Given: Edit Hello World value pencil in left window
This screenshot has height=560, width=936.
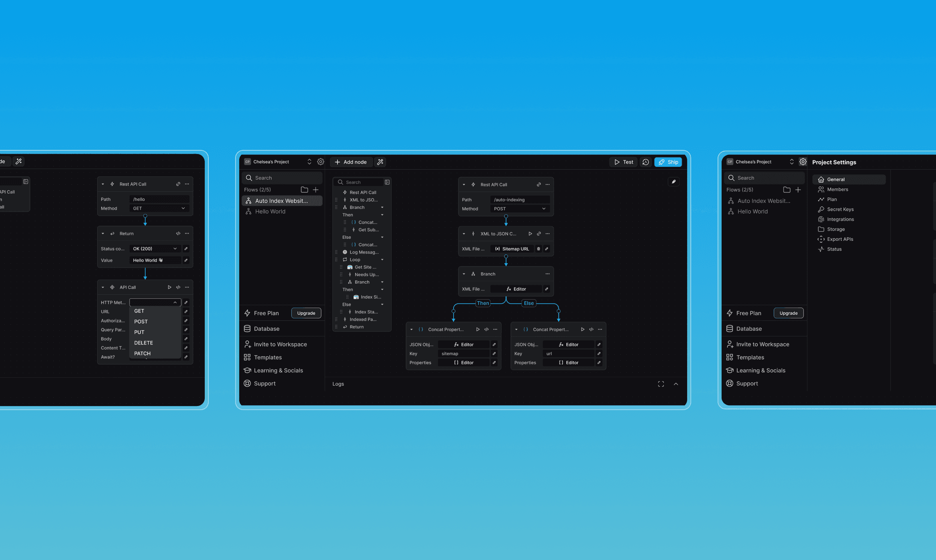Looking at the screenshot, I should coord(186,260).
